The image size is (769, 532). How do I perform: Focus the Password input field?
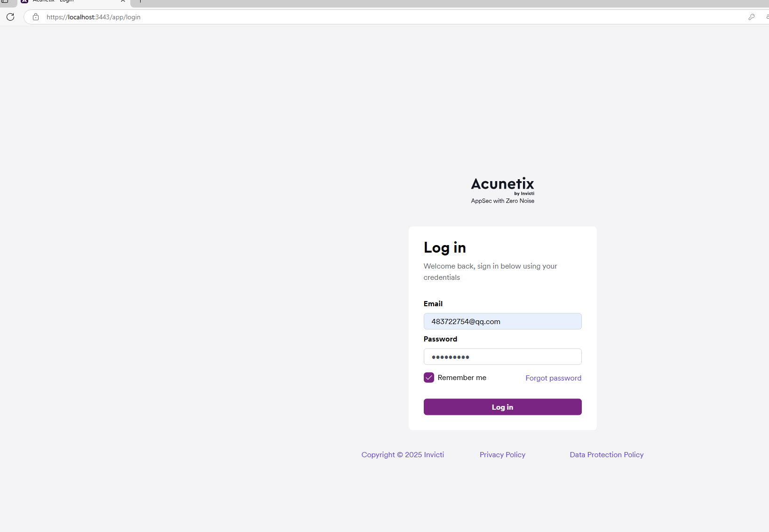coord(502,357)
